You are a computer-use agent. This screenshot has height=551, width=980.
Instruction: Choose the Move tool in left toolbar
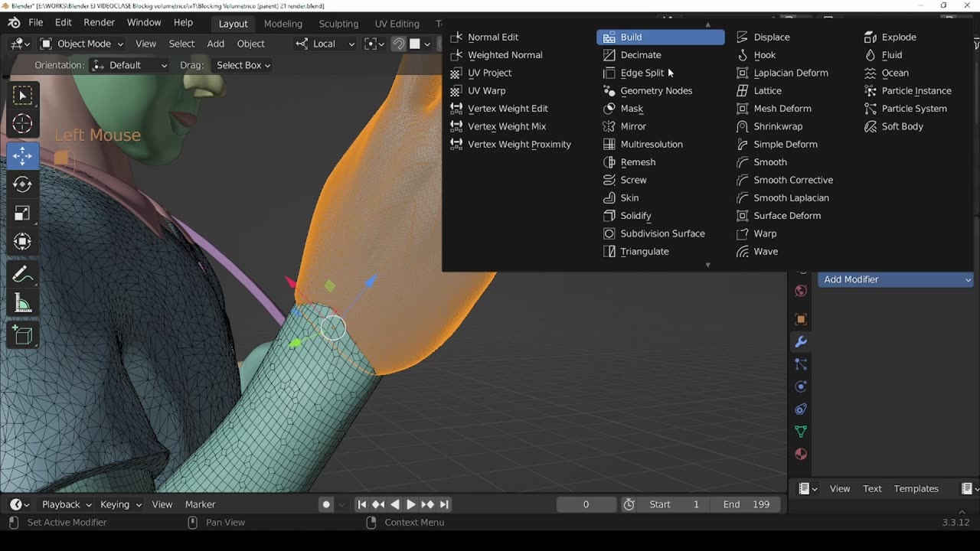[22, 156]
